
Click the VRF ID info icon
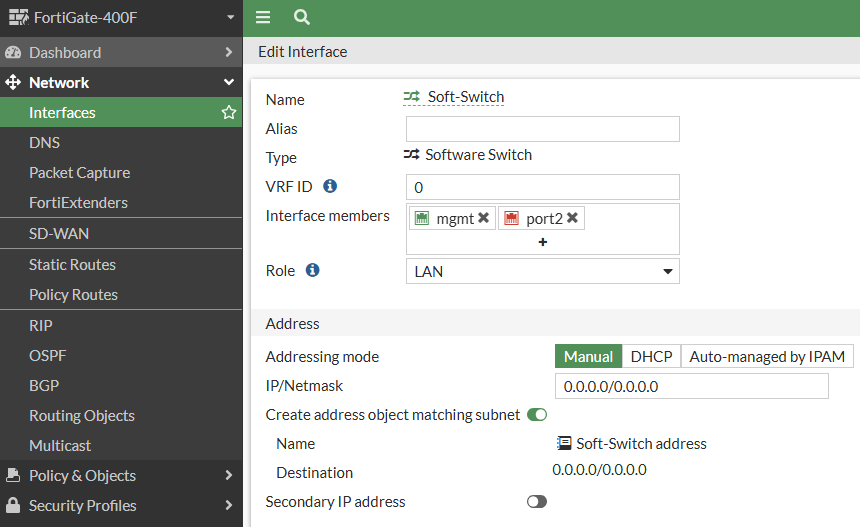click(x=330, y=186)
